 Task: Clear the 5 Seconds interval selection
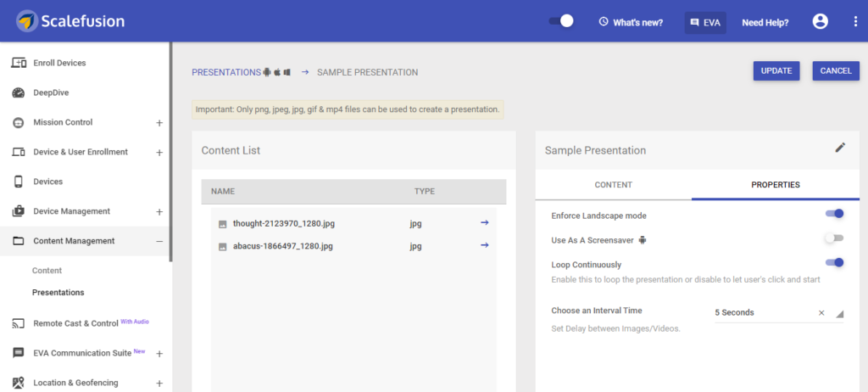pos(821,313)
